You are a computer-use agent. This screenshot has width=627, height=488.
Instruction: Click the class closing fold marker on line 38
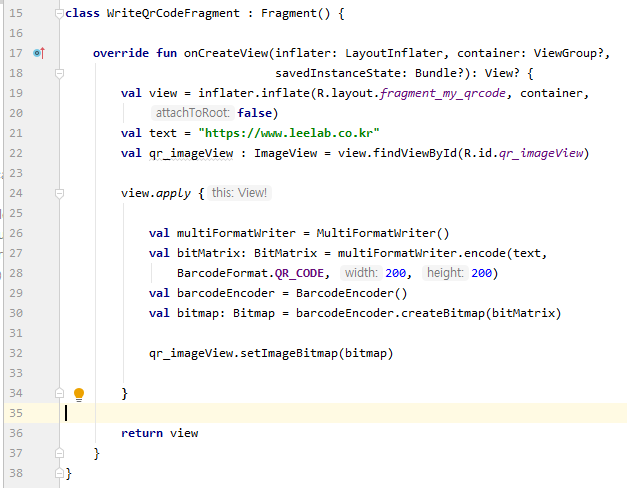(x=60, y=473)
